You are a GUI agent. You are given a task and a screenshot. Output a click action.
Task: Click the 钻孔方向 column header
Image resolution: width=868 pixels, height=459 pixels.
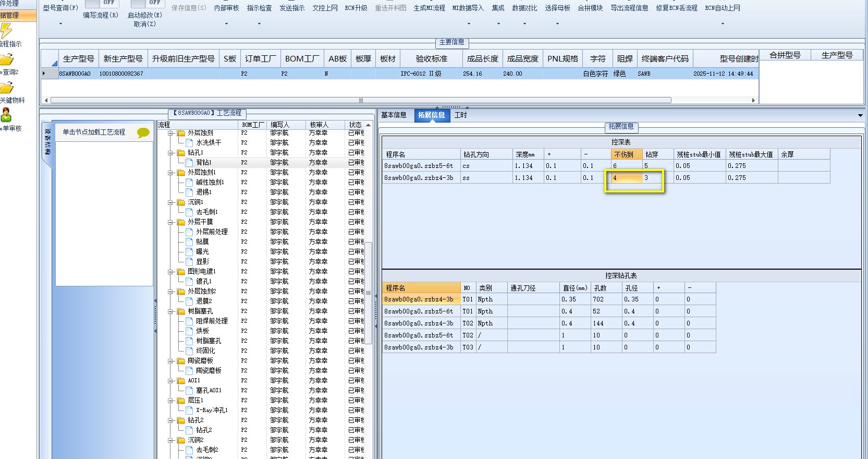click(x=487, y=154)
